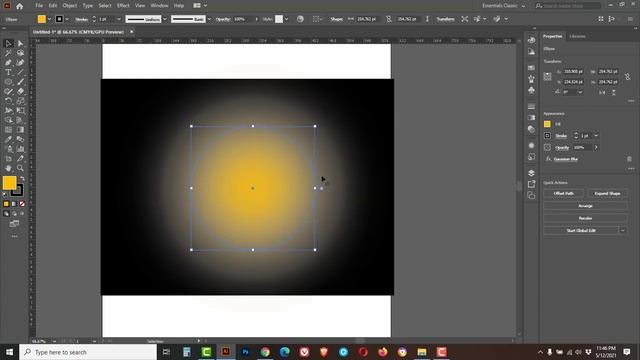The width and height of the screenshot is (640, 360).
Task: Open the fill color dropdown in control bar
Action: (x=49, y=19)
